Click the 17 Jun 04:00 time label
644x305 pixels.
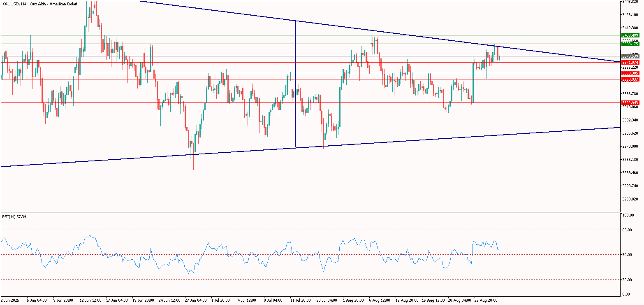tap(116, 300)
